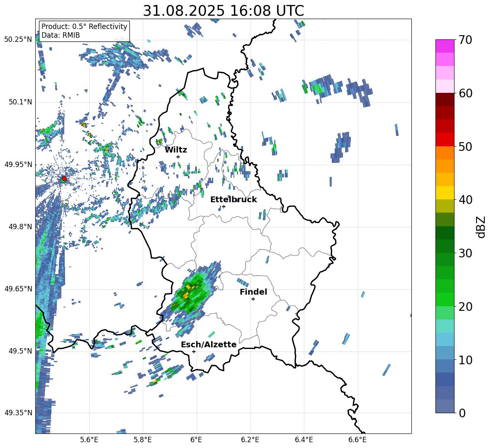Click the Findel station cross marker

point(253,299)
